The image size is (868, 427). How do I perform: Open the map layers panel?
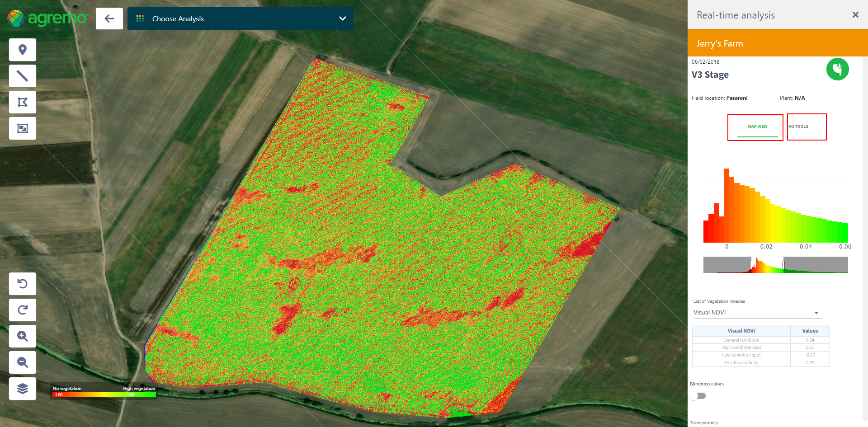(23, 389)
